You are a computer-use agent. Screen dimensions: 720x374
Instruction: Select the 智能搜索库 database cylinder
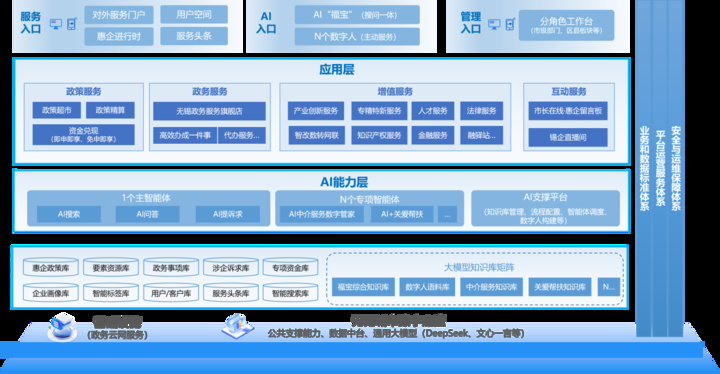click(x=290, y=293)
